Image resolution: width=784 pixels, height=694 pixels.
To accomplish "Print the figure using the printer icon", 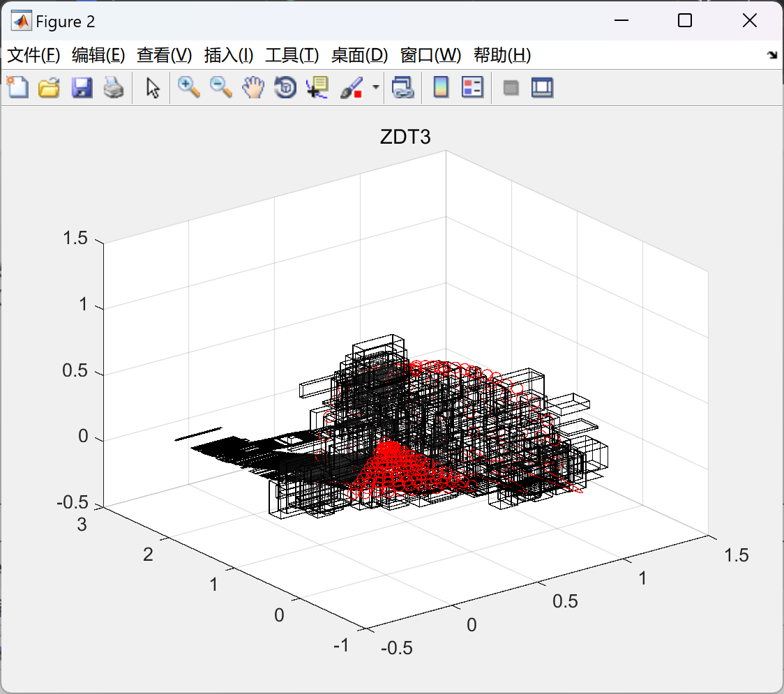I will coord(114,87).
